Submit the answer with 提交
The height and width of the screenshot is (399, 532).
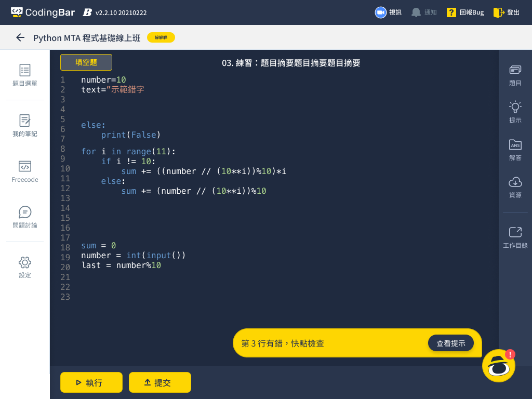tap(160, 382)
